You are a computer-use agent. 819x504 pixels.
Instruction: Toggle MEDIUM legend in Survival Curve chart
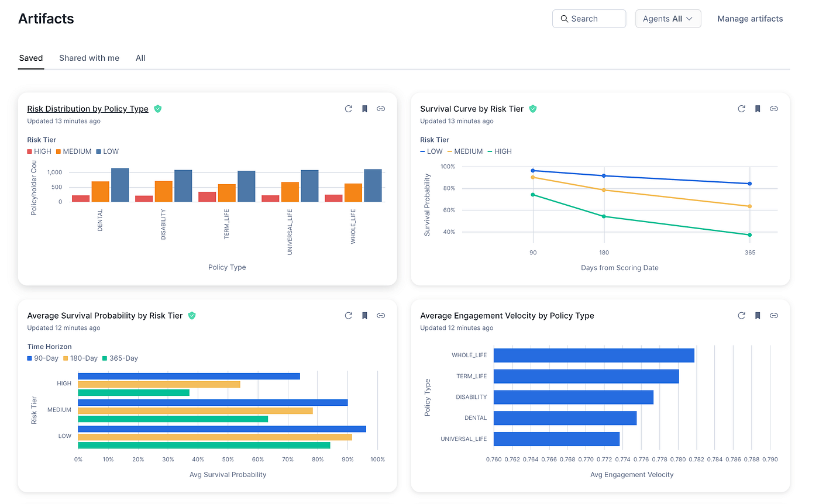point(465,151)
